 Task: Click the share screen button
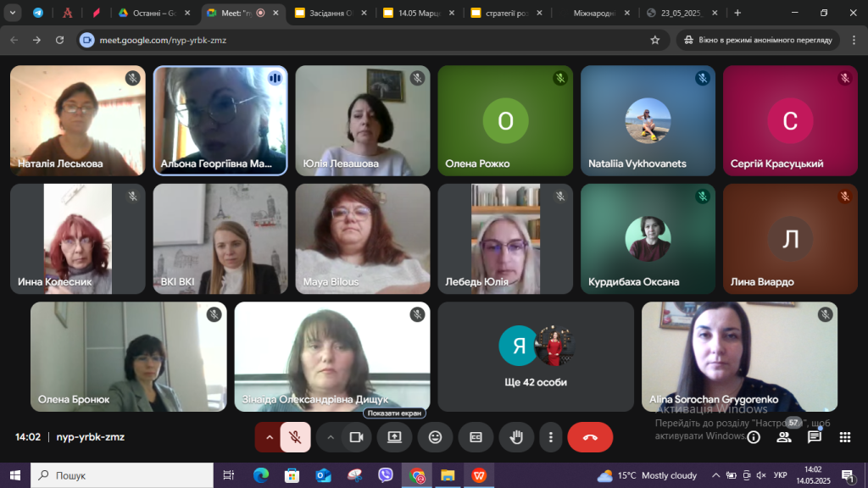[x=394, y=437]
